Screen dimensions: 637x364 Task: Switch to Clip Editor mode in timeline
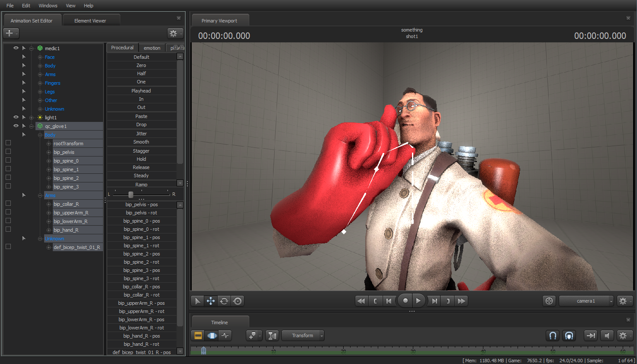198,335
